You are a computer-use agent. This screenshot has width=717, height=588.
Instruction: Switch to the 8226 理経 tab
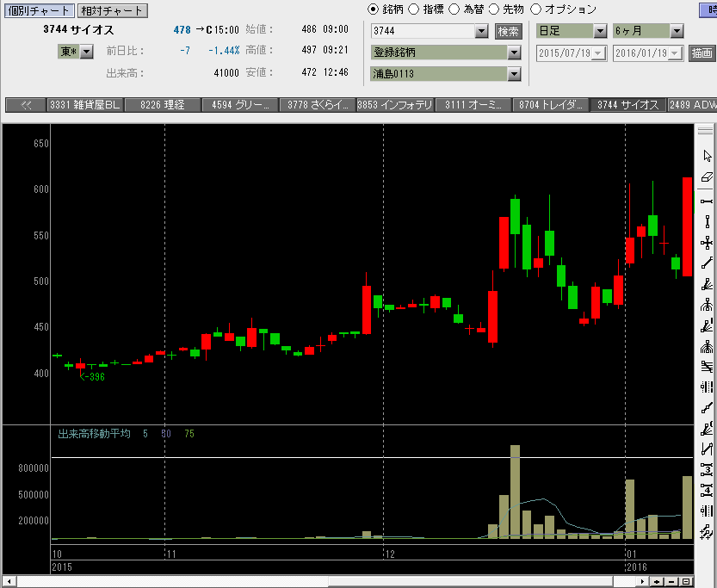[163, 105]
